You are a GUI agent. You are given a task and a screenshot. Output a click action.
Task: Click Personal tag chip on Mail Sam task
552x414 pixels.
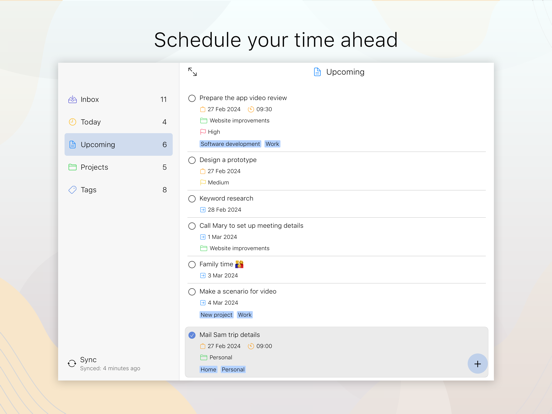(233, 369)
